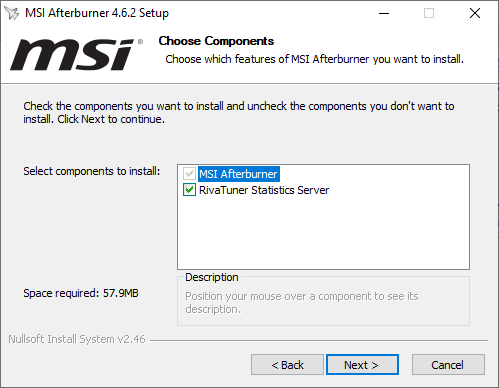Click the MSI logo in header
The width and height of the screenshot is (499, 388).
coord(76,55)
